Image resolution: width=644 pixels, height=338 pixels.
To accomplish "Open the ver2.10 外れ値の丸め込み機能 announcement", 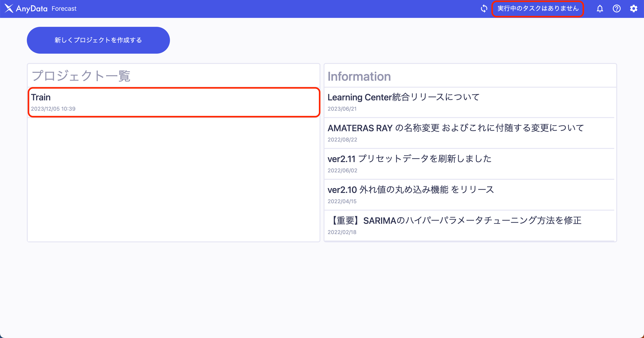I will point(411,190).
